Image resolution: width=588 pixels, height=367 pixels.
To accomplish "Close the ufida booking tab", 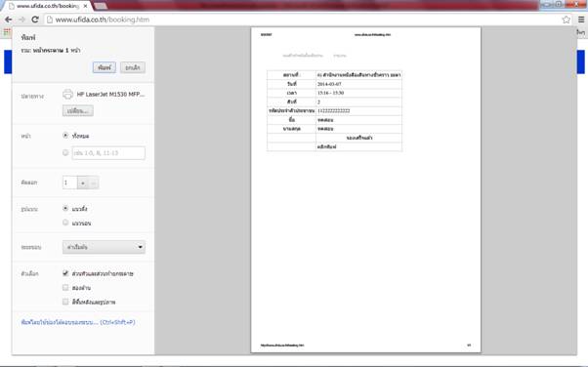I will pos(85,6).
